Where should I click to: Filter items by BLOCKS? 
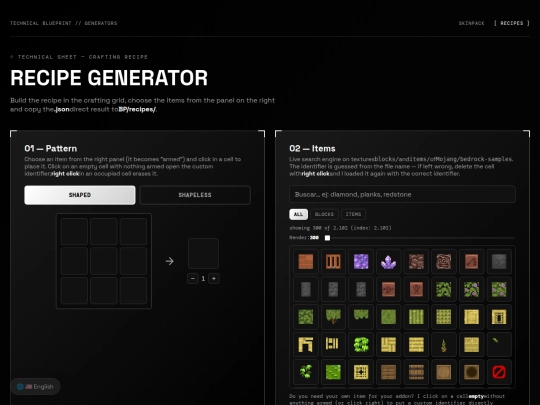pos(324,214)
